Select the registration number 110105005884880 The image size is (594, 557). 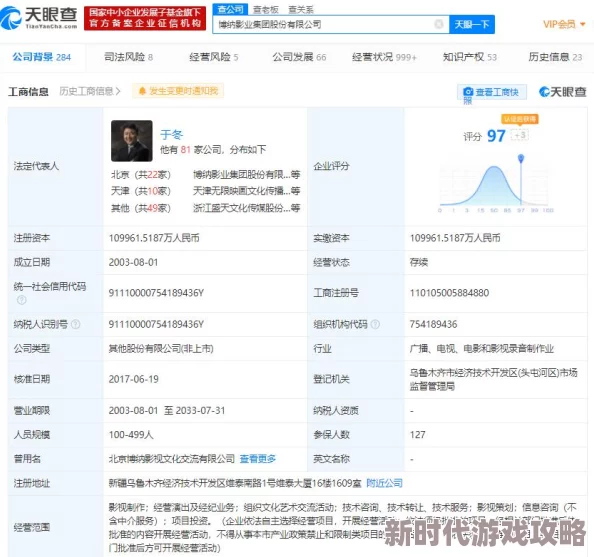tap(449, 293)
